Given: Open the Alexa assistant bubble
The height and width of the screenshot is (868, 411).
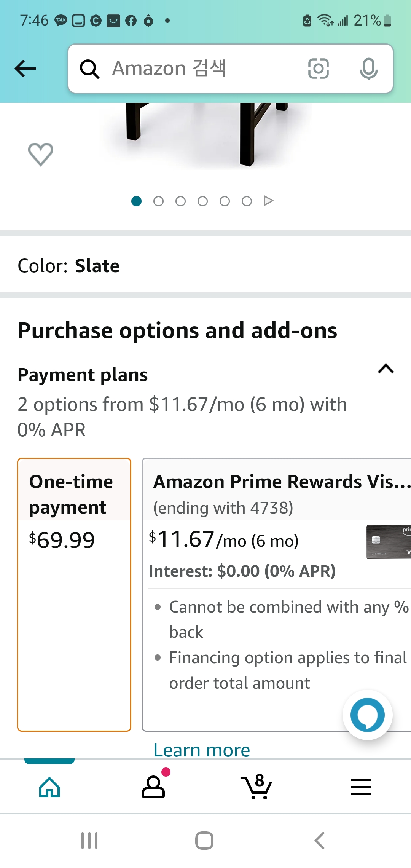Looking at the screenshot, I should 367,715.
